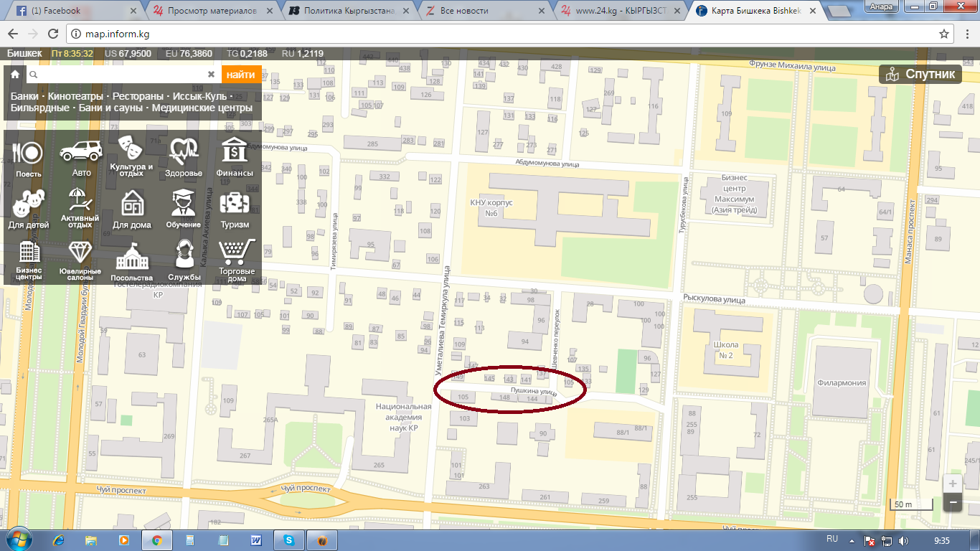Open the Ювелирные салоны diamond icon
980x551 pixels.
[80, 253]
